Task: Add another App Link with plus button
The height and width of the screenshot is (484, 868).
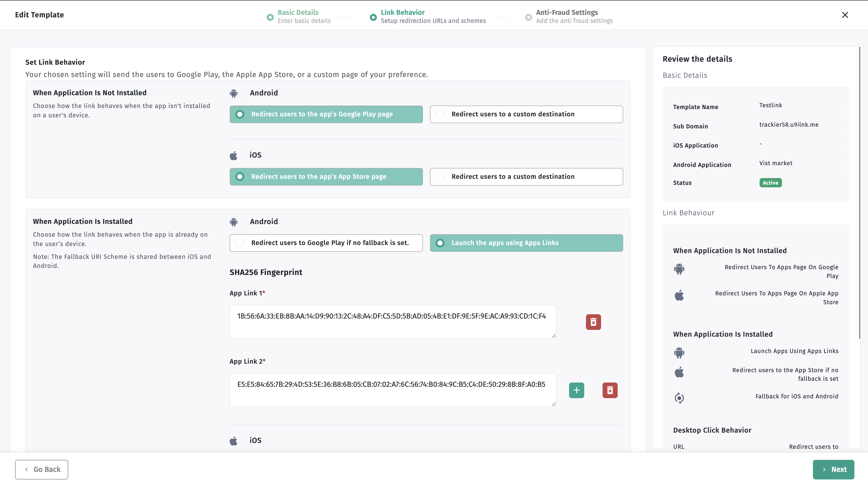Action: pyautogui.click(x=576, y=390)
